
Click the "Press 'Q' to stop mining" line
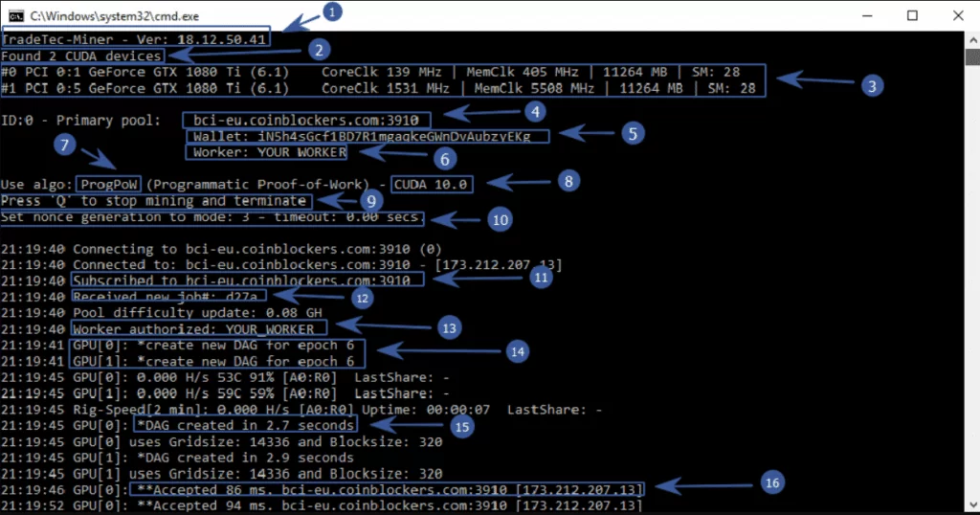click(154, 201)
